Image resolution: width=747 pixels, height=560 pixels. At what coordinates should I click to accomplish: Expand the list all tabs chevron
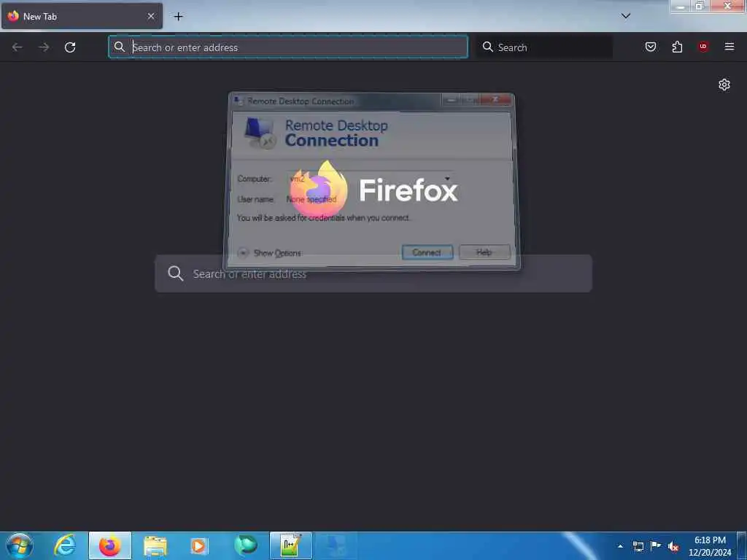click(626, 16)
